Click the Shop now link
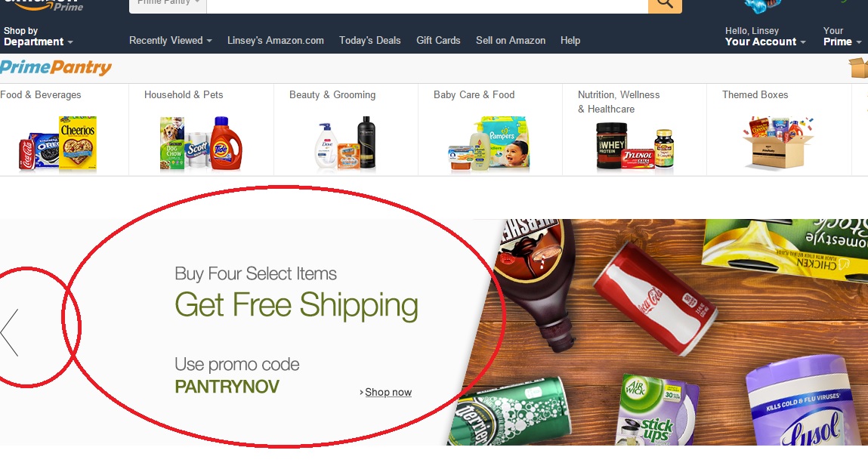 (x=386, y=392)
